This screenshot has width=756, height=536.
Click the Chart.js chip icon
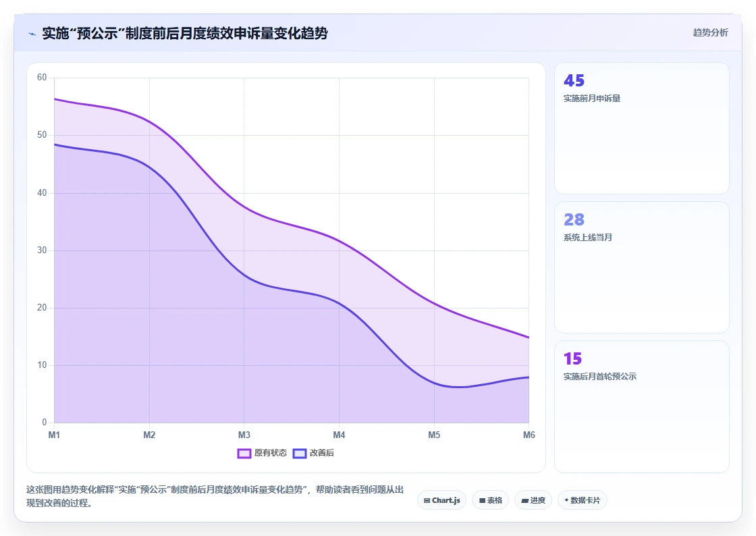click(x=427, y=500)
